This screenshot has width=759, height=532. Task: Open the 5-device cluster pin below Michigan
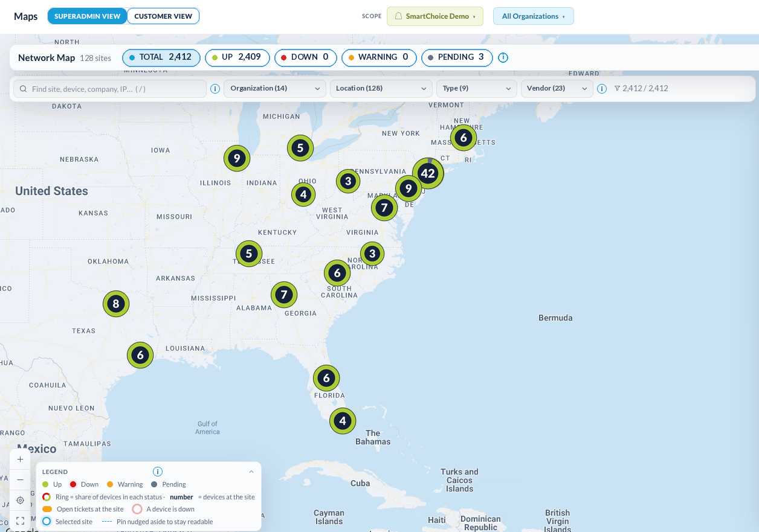click(300, 147)
